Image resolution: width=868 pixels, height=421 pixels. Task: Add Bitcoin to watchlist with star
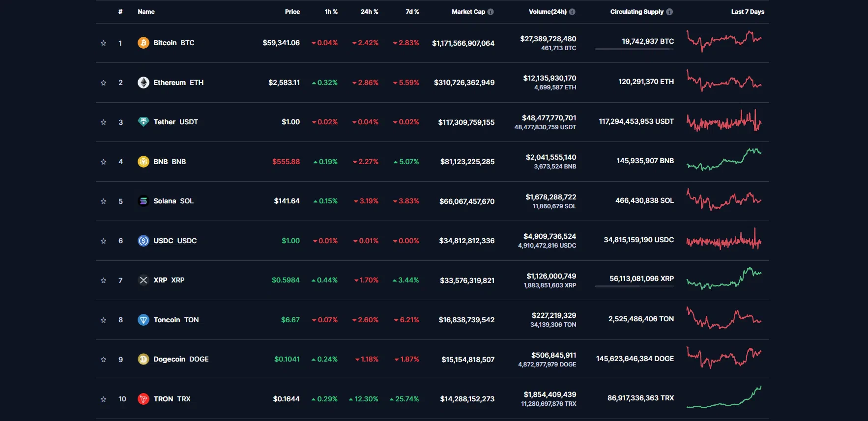coord(103,43)
